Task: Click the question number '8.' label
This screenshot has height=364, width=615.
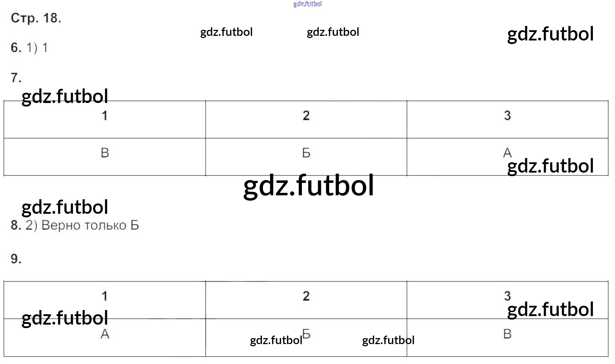Action: 16,226
